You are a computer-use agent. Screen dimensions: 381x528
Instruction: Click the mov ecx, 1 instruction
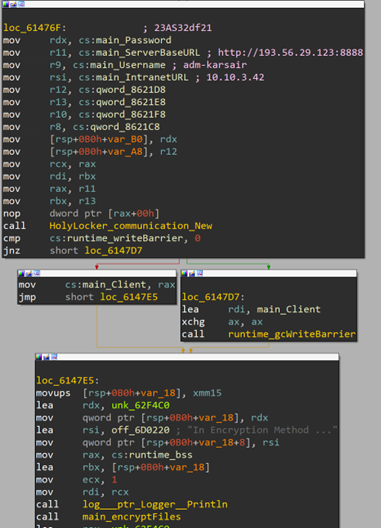(76, 480)
